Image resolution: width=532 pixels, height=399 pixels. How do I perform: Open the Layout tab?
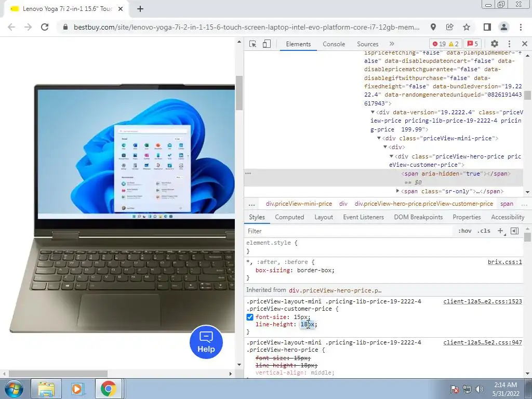(324, 217)
